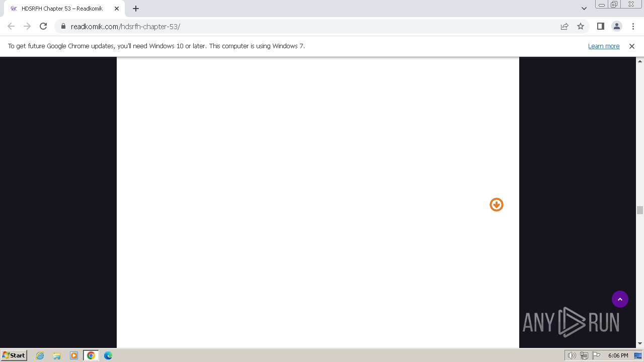The image size is (644, 362).
Task: Click the Chrome update notice text
Action: click(156, 46)
